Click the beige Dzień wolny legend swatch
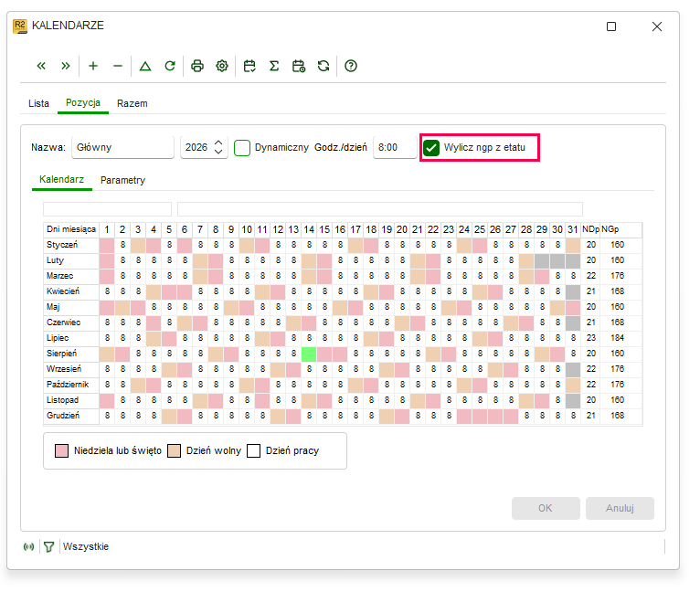Image resolution: width=700 pixels, height=592 pixels. [x=174, y=451]
